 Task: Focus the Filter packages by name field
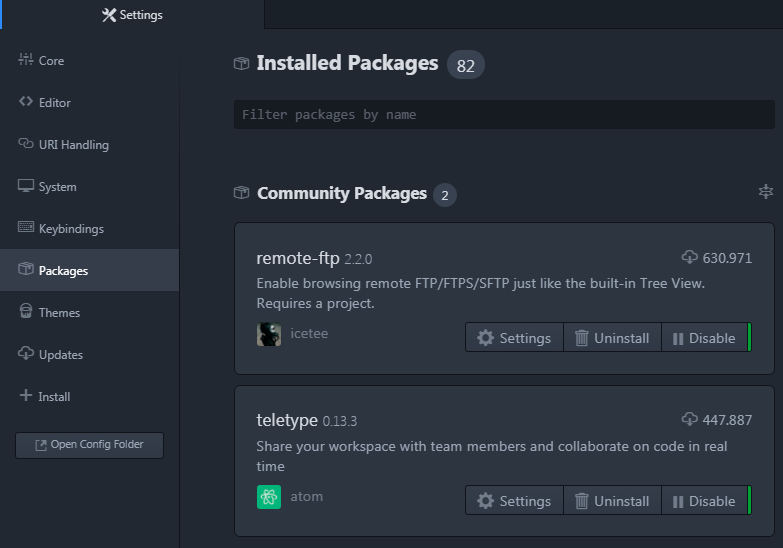click(x=504, y=114)
